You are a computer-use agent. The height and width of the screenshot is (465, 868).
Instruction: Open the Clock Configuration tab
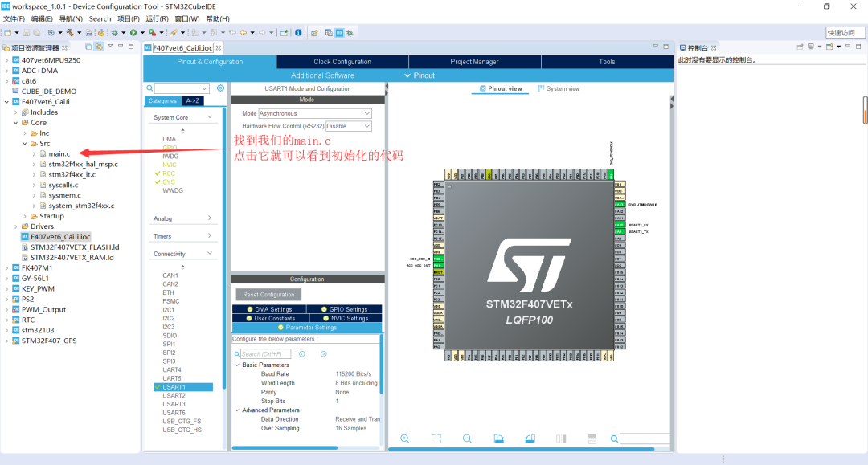[x=342, y=62]
